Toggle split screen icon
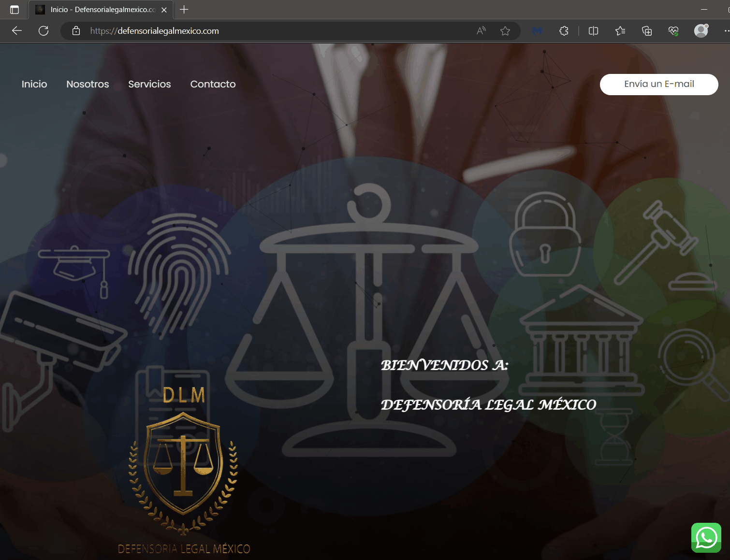Screen dimensions: 730x560 pyautogui.click(x=594, y=31)
